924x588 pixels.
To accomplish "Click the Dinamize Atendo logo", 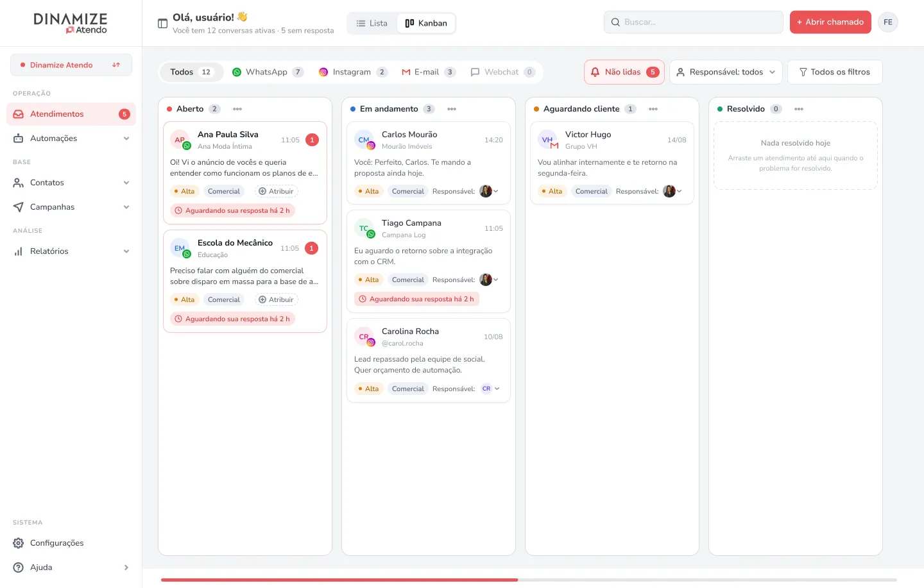I will pyautogui.click(x=71, y=23).
